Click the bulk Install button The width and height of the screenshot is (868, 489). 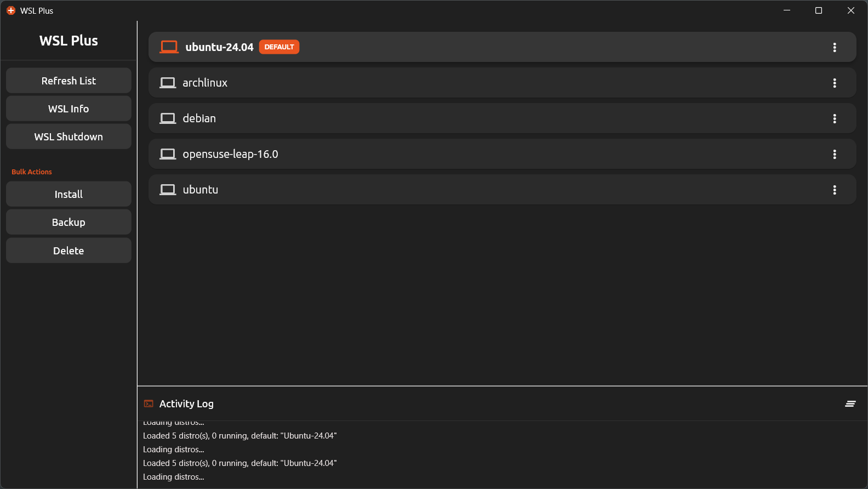pos(68,194)
